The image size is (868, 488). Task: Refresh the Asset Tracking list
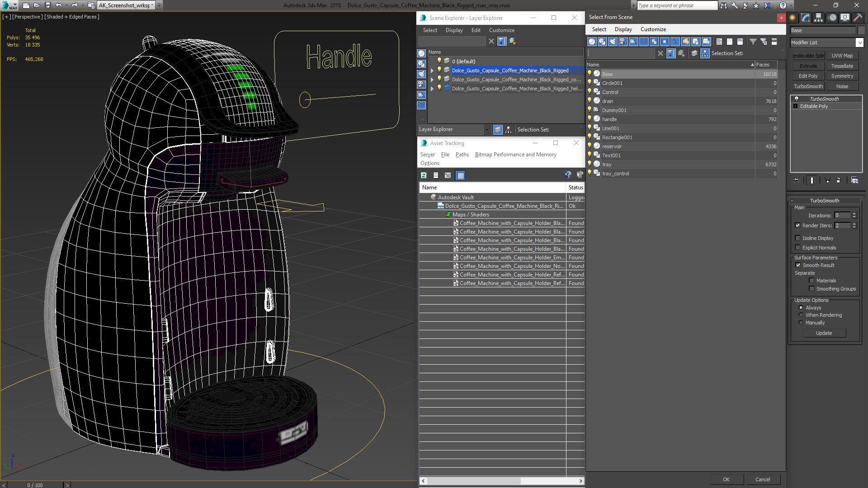tap(424, 175)
